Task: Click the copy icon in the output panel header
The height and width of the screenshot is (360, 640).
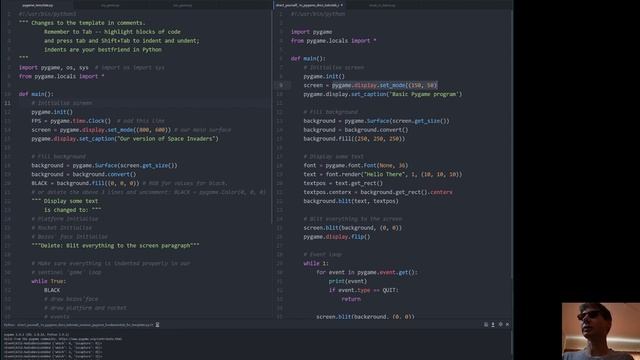Action: click(x=486, y=324)
